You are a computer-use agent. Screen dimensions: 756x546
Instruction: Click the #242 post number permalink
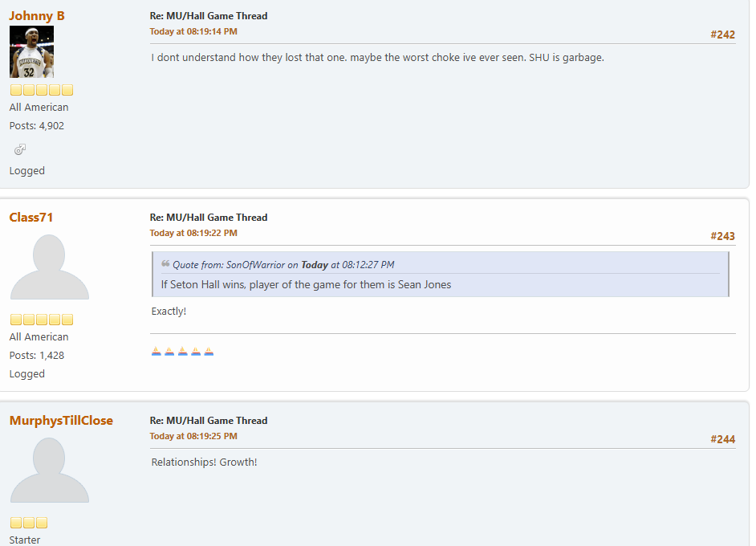pyautogui.click(x=722, y=35)
